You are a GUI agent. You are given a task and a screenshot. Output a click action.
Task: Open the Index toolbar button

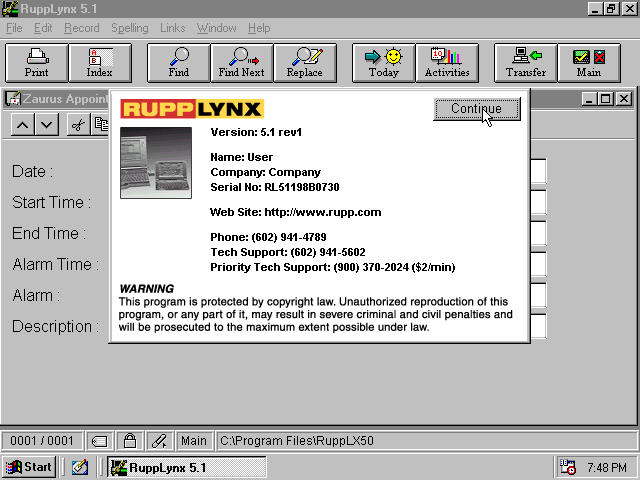100,63
